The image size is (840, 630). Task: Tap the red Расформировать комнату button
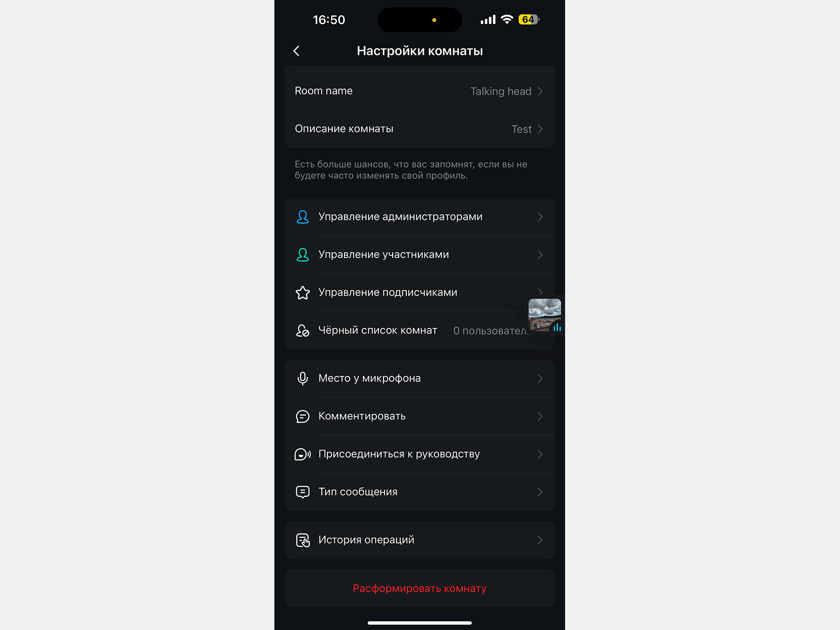click(x=419, y=588)
